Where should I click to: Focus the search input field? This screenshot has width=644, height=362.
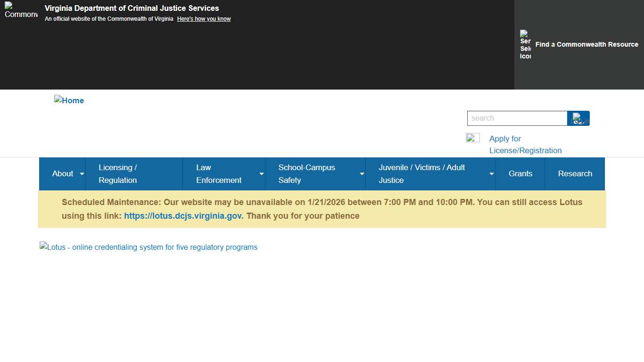(x=517, y=118)
